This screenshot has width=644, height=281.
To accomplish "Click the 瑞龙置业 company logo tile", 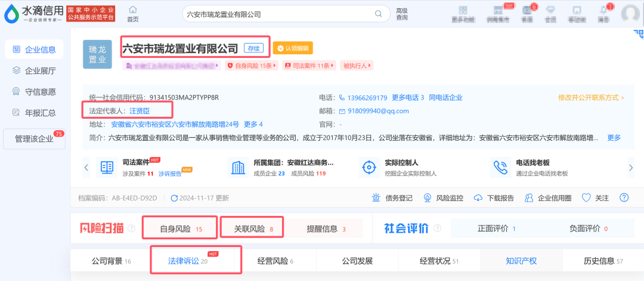I will point(97,54).
